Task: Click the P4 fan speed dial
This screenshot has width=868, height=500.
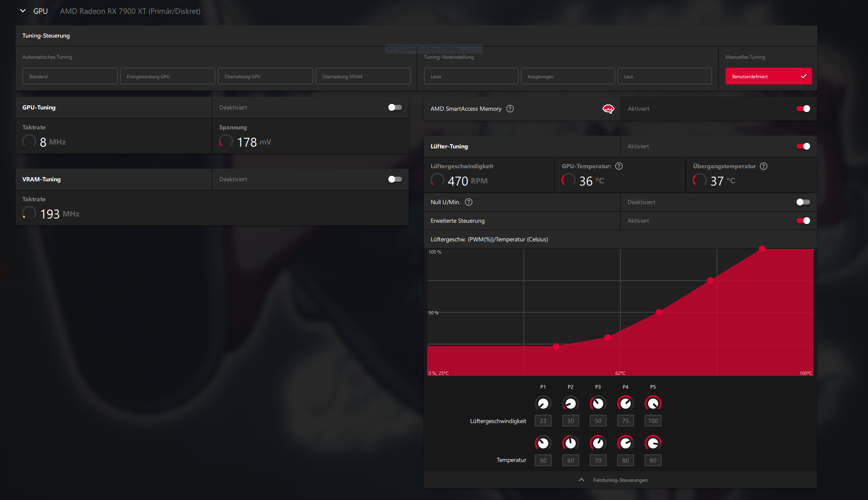Action: [625, 403]
